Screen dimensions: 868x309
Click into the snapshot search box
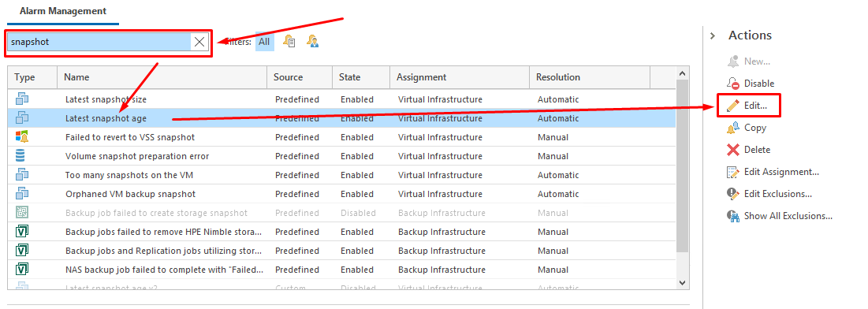point(99,42)
